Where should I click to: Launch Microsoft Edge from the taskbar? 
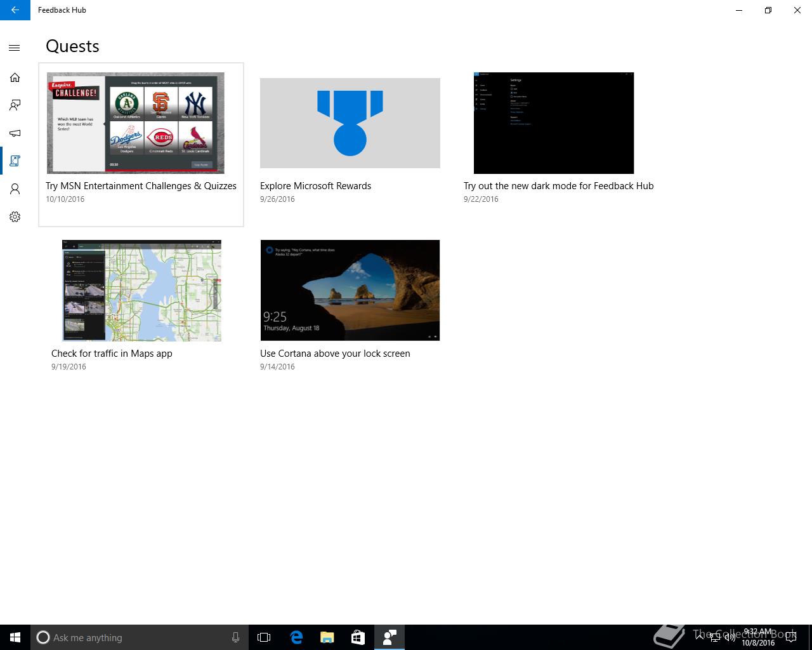coord(296,637)
